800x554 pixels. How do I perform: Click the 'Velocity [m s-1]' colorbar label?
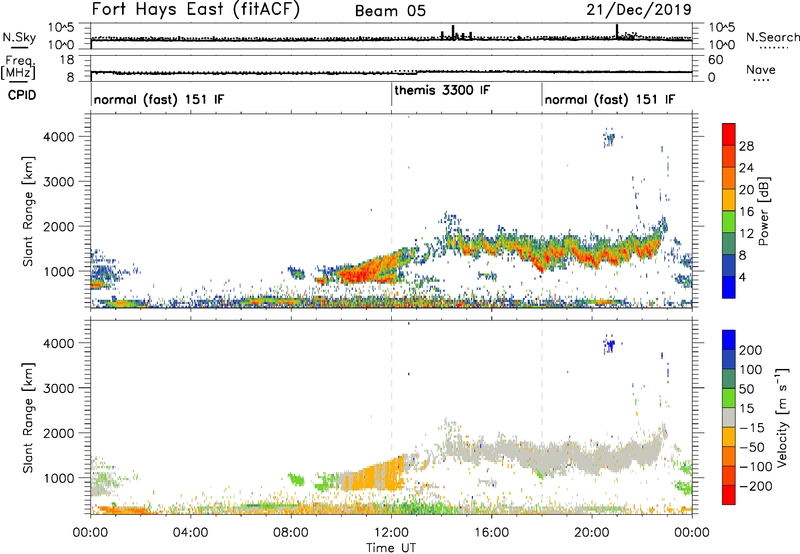tap(782, 417)
